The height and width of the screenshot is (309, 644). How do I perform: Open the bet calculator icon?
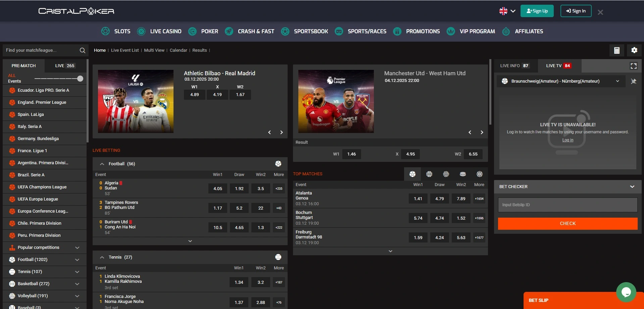616,50
